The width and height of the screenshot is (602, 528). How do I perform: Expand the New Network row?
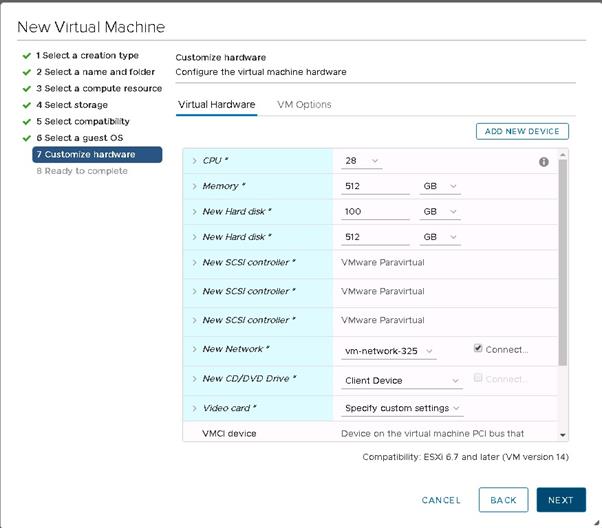click(194, 349)
